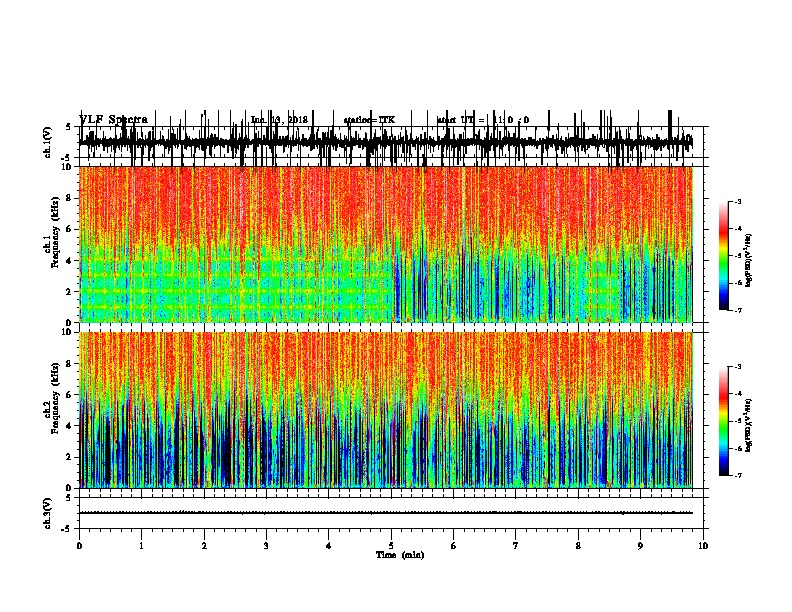
Task: Click time axis tick label "3"
Action: [266, 546]
